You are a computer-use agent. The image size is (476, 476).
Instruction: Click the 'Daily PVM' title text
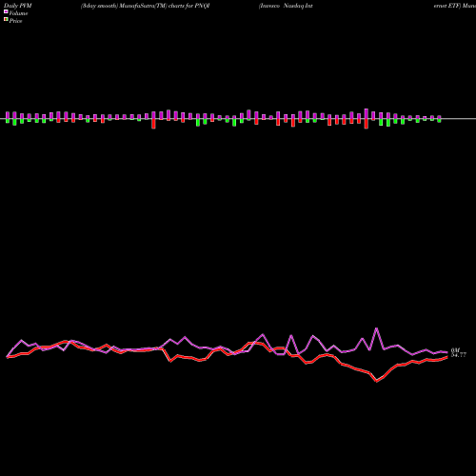[18, 6]
